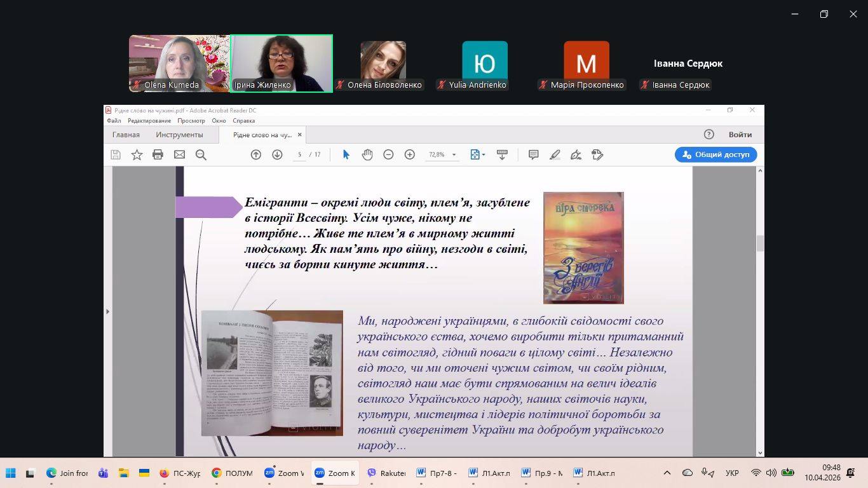Open the Файл menu
Viewport: 868px width, 488px height.
pos(114,121)
